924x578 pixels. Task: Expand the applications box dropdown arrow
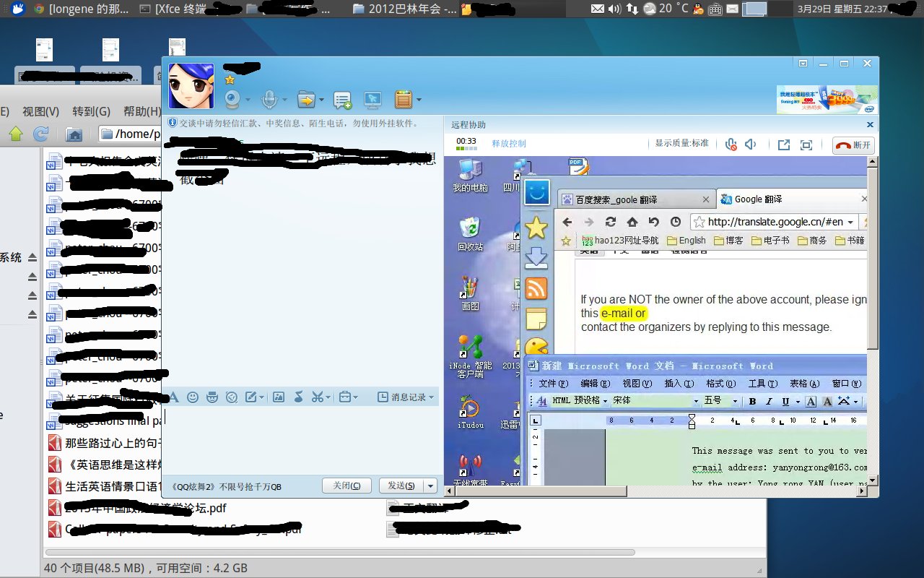pyautogui.click(x=418, y=100)
